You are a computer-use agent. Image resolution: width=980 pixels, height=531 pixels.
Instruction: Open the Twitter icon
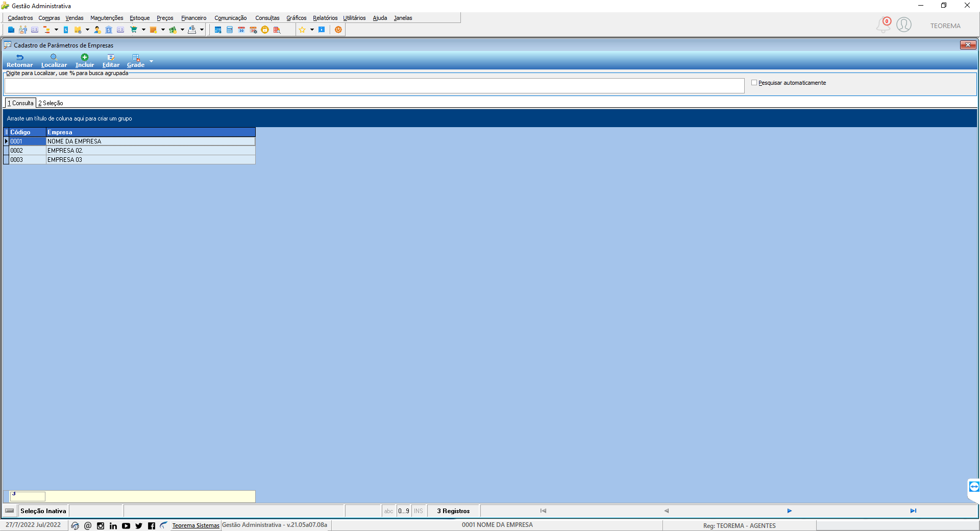click(139, 525)
